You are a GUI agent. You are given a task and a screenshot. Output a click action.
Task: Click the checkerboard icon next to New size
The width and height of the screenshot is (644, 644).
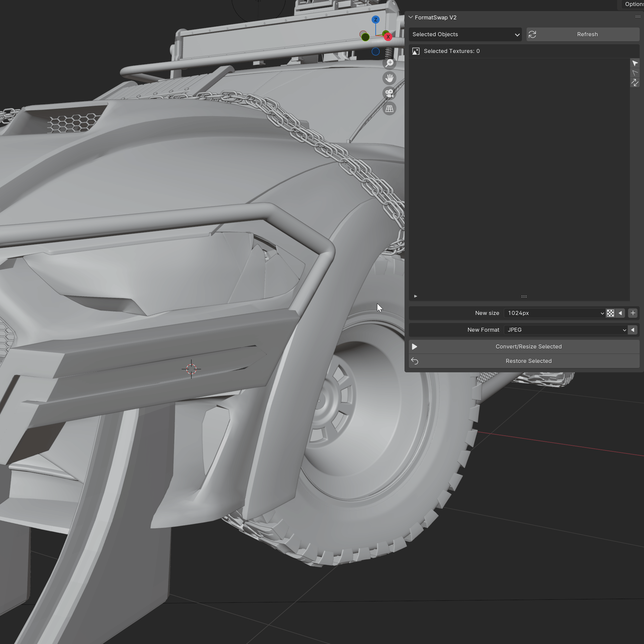coord(610,313)
